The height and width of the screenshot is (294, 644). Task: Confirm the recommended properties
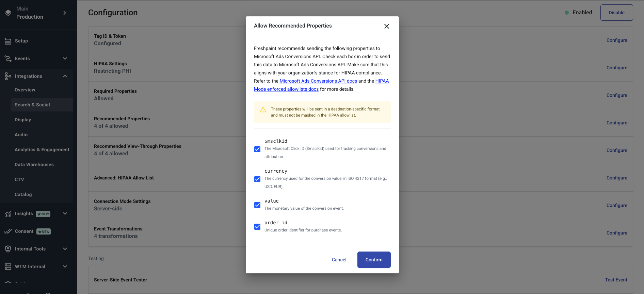click(x=374, y=260)
